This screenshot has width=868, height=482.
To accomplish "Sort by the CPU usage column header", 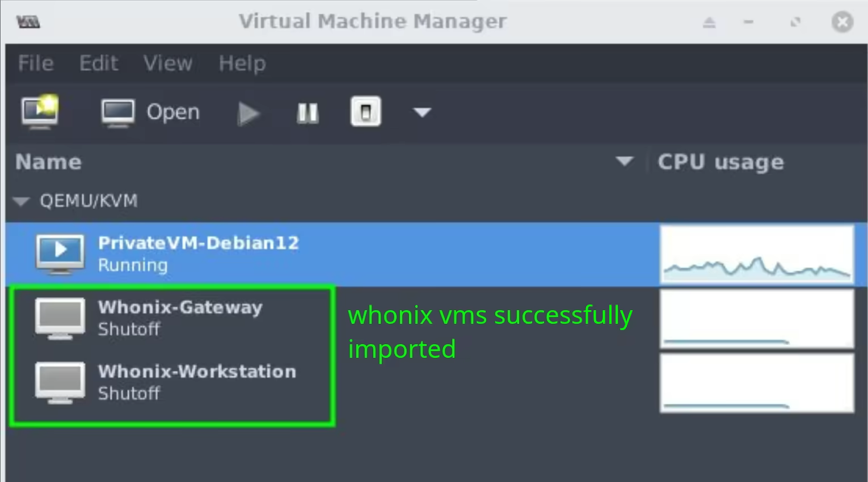I will click(720, 162).
